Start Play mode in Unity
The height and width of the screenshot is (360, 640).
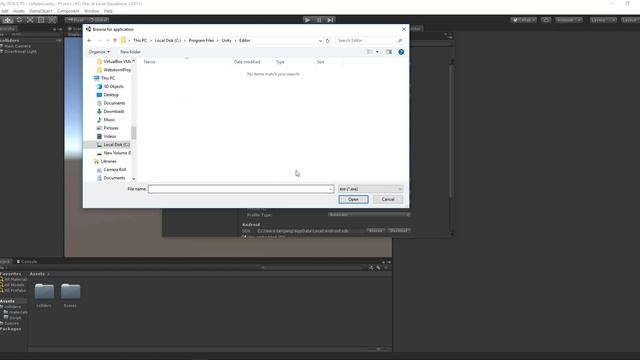(307, 20)
